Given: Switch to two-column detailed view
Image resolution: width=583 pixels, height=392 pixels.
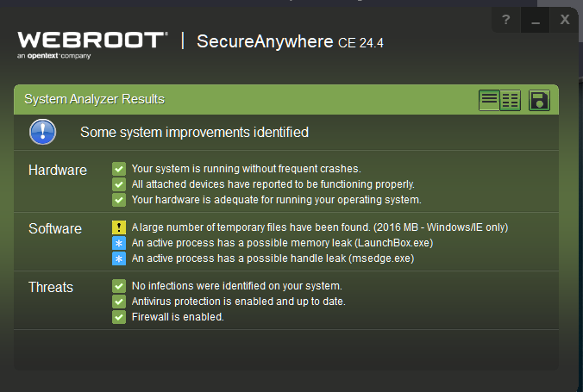Looking at the screenshot, I should point(511,100).
